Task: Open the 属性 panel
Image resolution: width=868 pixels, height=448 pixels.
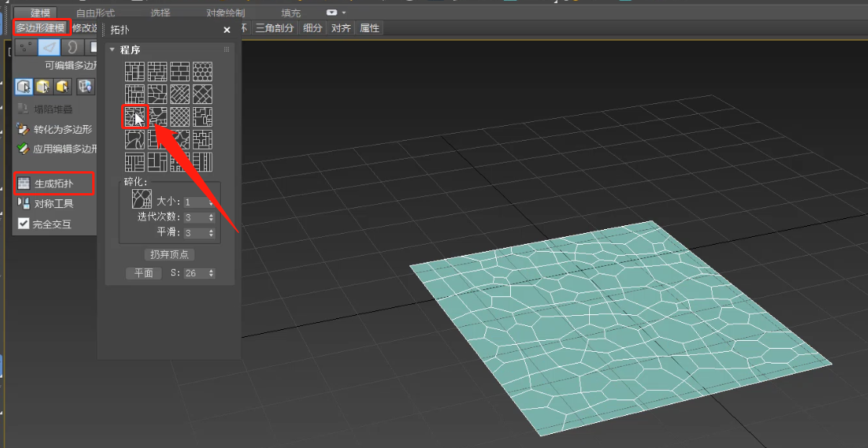Action: pos(370,27)
